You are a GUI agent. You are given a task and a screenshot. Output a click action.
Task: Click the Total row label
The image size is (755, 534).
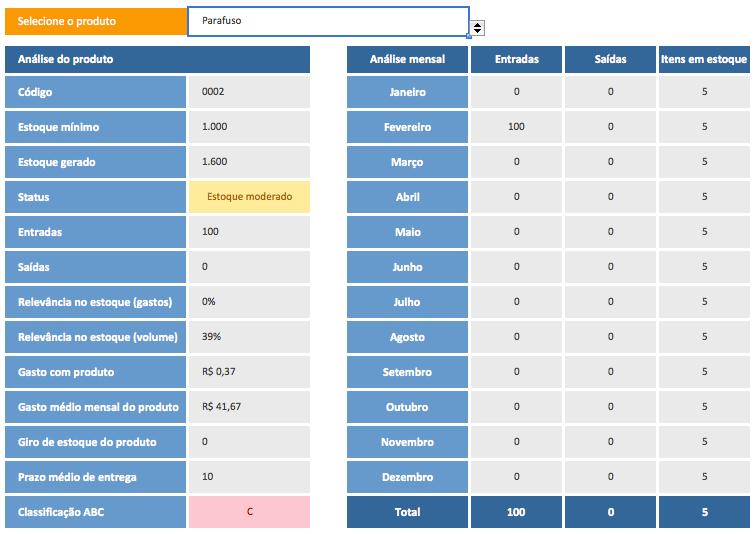pyautogui.click(x=407, y=512)
